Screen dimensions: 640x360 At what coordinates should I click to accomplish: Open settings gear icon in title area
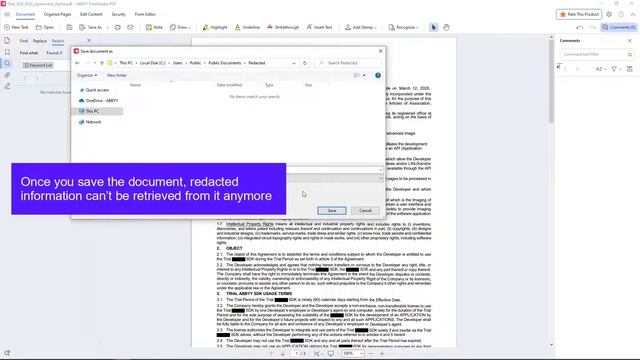[x=609, y=14]
